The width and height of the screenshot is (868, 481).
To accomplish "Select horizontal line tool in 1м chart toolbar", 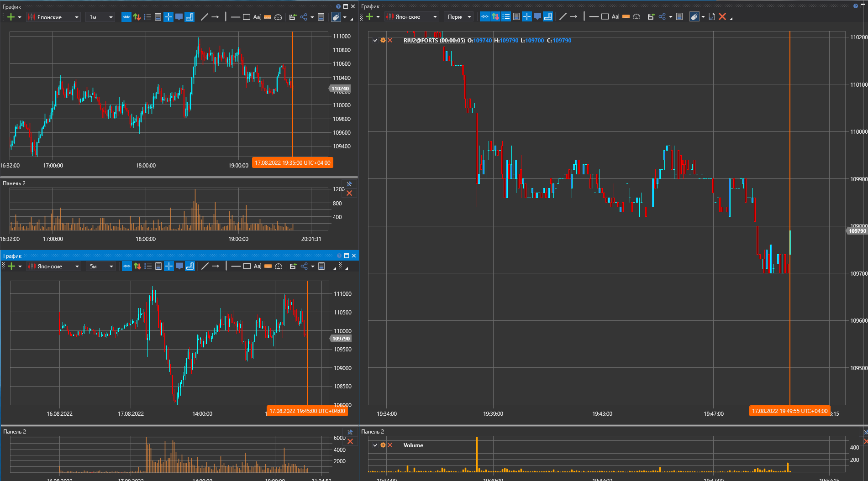I will 236,17.
